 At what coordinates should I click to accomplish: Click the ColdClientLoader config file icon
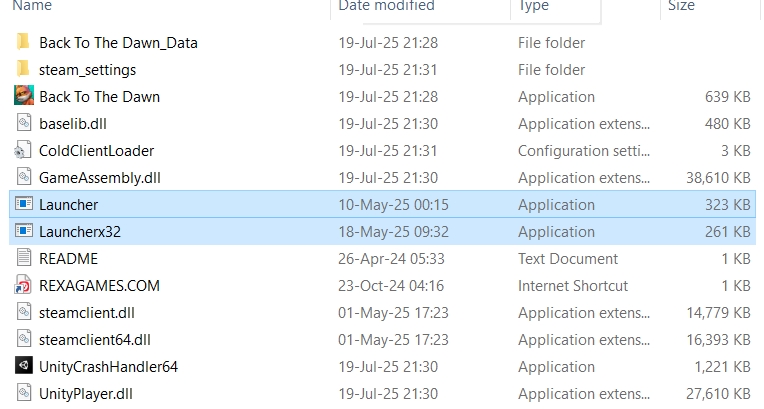[23, 151]
